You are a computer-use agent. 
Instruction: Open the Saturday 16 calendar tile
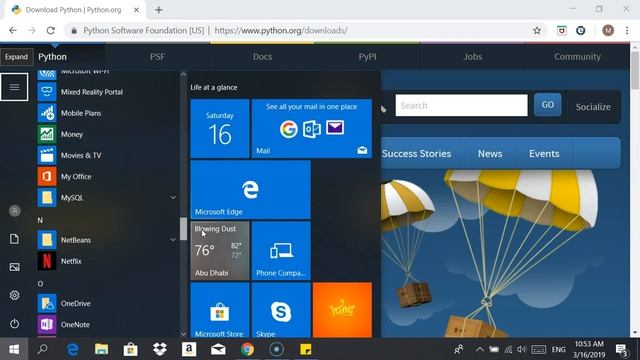tap(220, 129)
